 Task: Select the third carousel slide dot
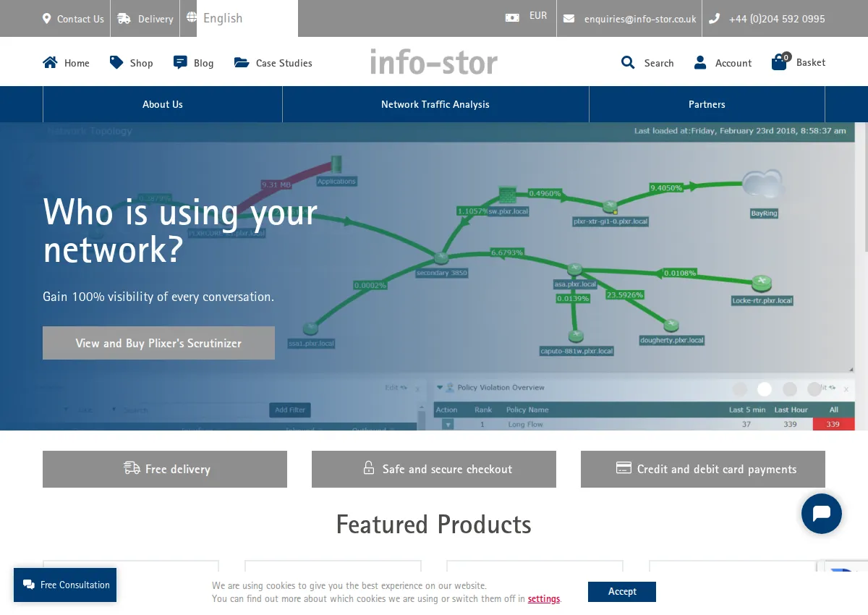[x=789, y=389]
